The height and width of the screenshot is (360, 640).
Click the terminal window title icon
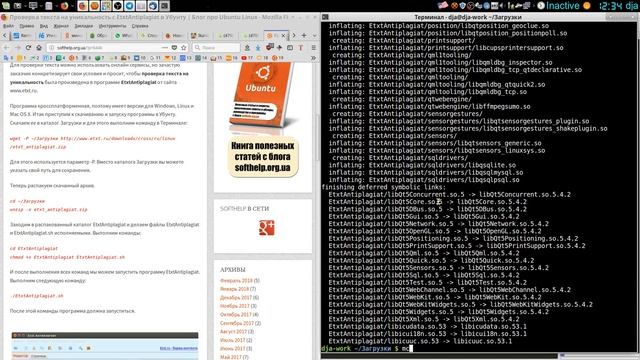coord(325,17)
